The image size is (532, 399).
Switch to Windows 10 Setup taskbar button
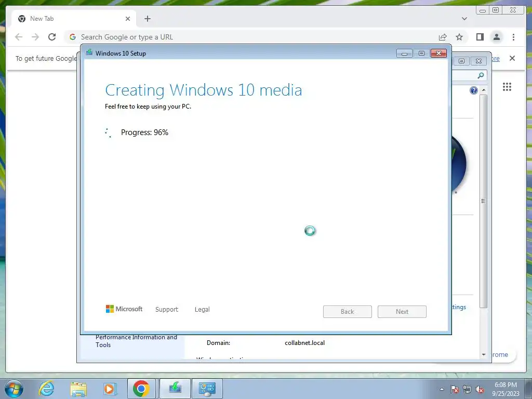click(x=175, y=389)
